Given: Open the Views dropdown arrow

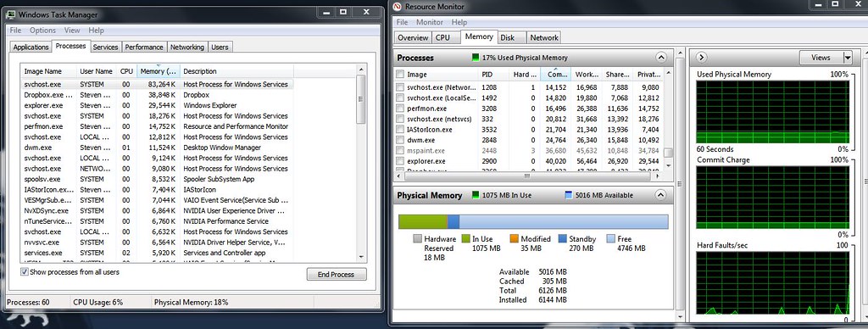Looking at the screenshot, I should click(x=848, y=58).
